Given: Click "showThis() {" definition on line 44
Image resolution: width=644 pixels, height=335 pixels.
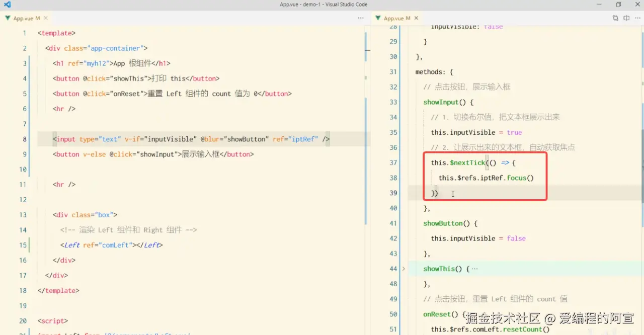Looking at the screenshot, I should tap(446, 269).
